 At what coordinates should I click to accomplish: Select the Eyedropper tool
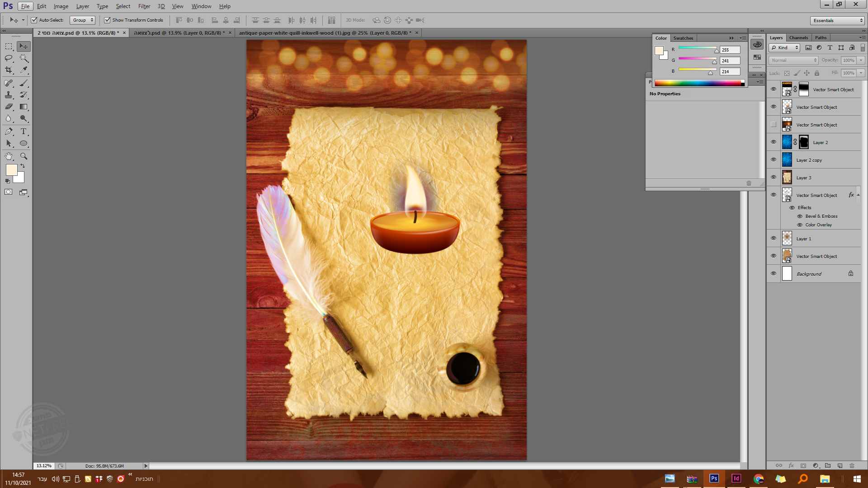(x=24, y=70)
